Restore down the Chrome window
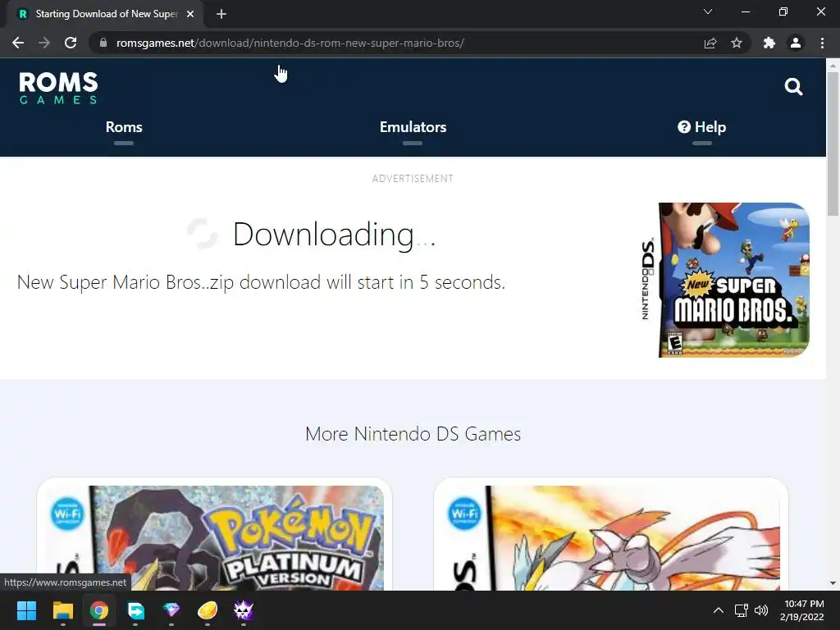The image size is (840, 630). [783, 11]
